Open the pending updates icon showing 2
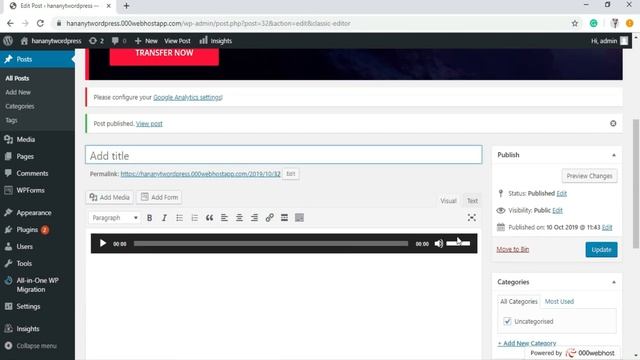 96,41
